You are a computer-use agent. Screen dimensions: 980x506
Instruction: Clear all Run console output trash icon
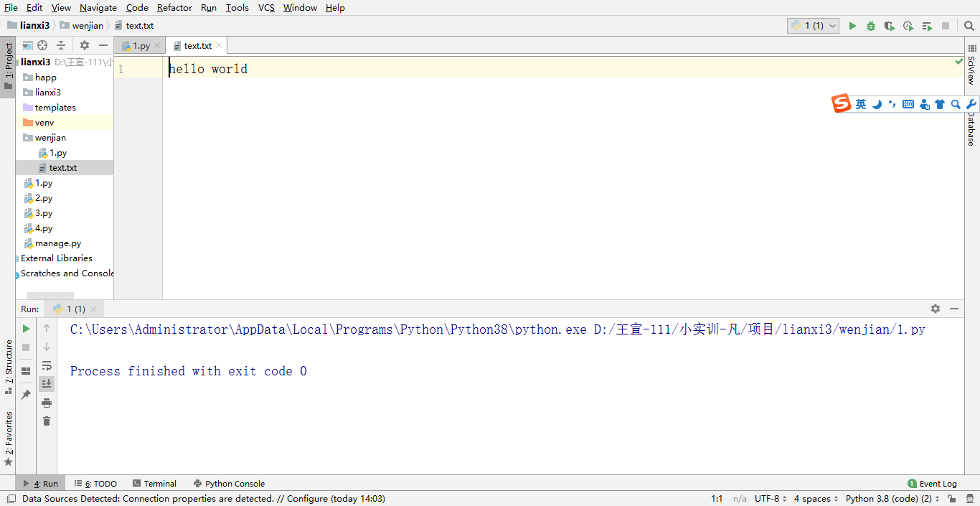click(47, 421)
